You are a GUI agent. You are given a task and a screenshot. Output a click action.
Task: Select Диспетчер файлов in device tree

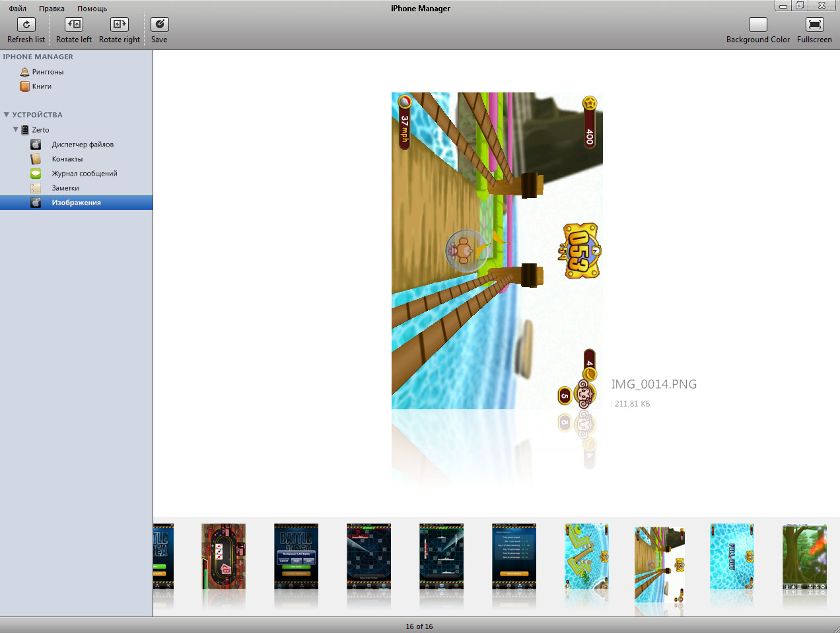click(x=83, y=145)
